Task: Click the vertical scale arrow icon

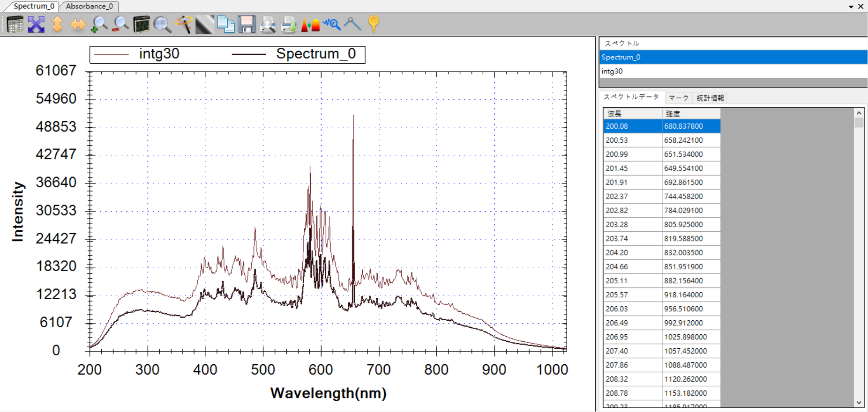Action: (57, 24)
